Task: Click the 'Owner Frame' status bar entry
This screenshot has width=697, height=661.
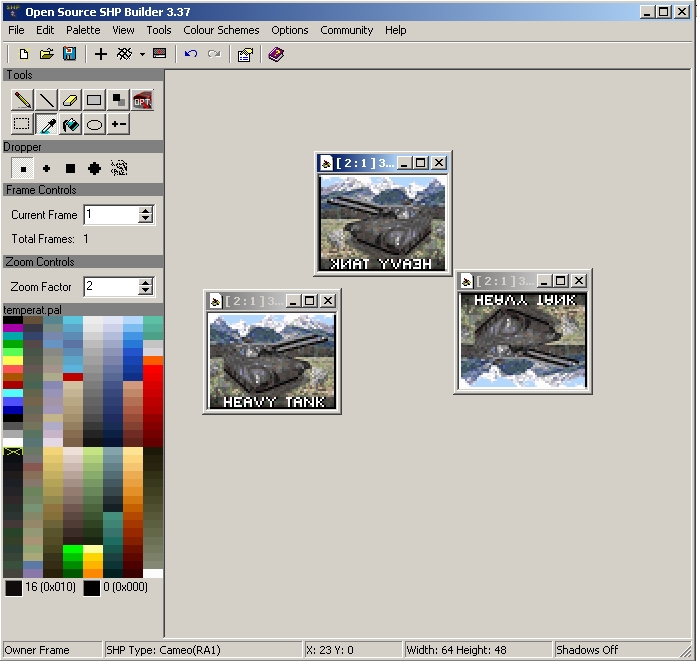Action: point(37,650)
